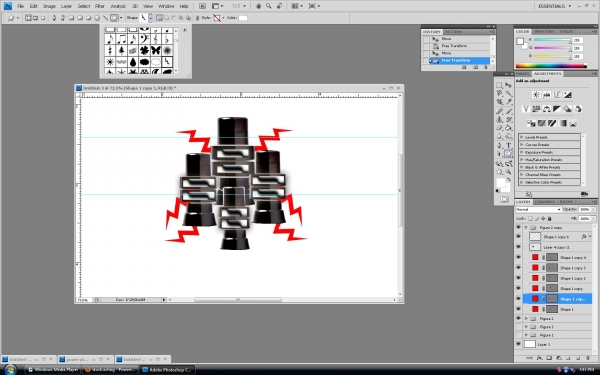Image resolution: width=600 pixels, height=375 pixels.
Task: Open the Windows Start menu
Action: coord(10,370)
